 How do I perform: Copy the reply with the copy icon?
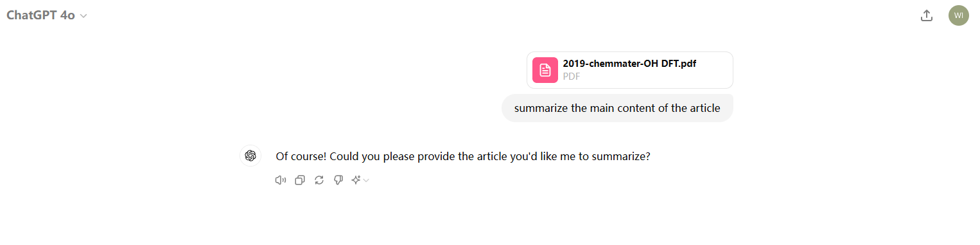click(299, 181)
